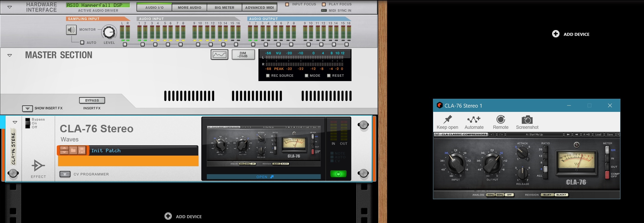The width and height of the screenshot is (644, 223).
Task: Browse patches with the folder icon
Action: pyautogui.click(x=73, y=151)
